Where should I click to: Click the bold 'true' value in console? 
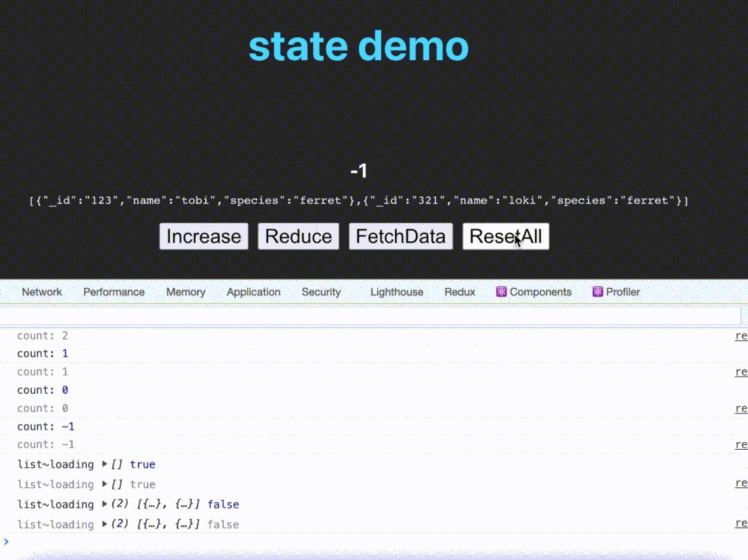[x=143, y=464]
